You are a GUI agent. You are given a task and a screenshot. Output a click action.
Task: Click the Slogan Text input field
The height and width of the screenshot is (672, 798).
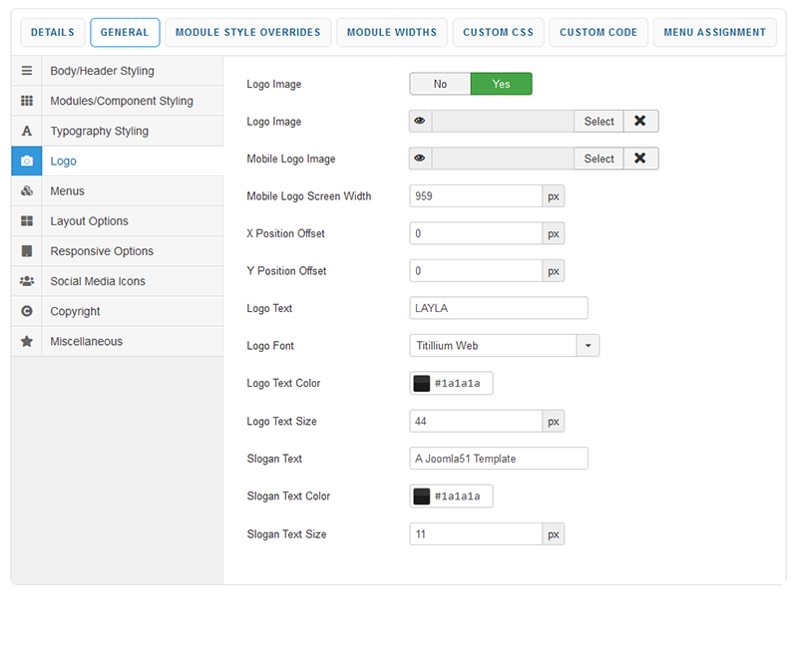coord(499,459)
